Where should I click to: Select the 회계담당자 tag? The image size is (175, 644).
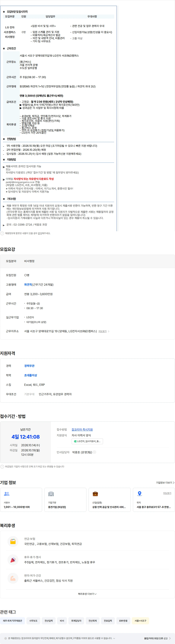[76, 621]
